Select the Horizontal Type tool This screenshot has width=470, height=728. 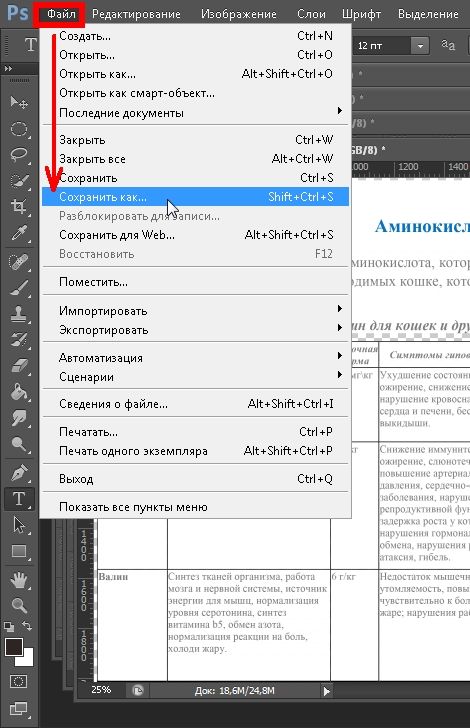(x=19, y=499)
